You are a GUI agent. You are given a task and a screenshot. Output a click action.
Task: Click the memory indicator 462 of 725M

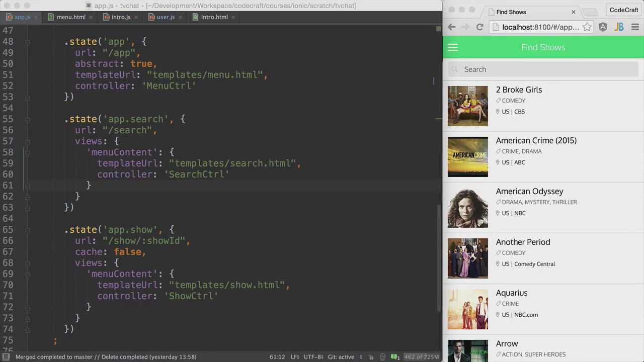coord(422,357)
